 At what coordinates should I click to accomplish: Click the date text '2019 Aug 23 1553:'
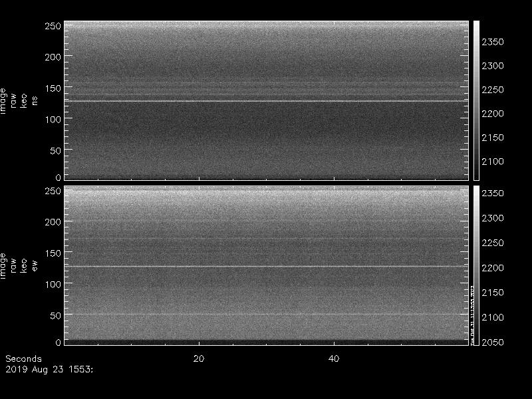[49, 368]
